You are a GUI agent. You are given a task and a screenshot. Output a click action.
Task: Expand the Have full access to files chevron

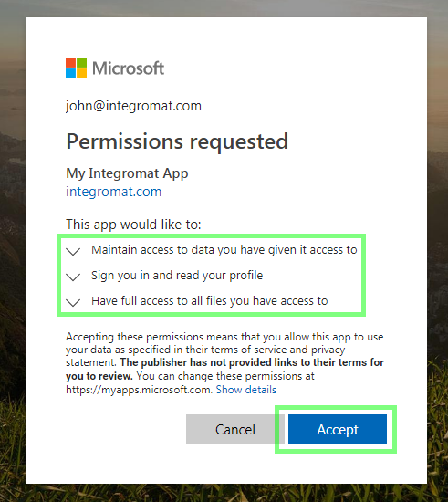tap(73, 302)
